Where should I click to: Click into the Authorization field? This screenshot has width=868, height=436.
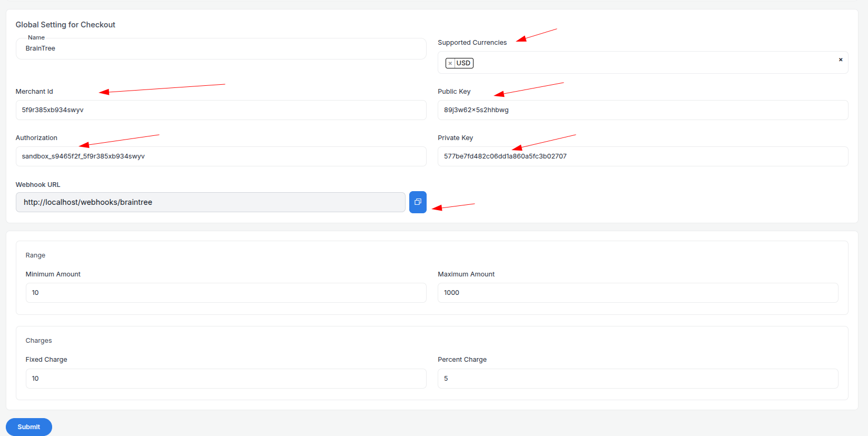point(221,156)
